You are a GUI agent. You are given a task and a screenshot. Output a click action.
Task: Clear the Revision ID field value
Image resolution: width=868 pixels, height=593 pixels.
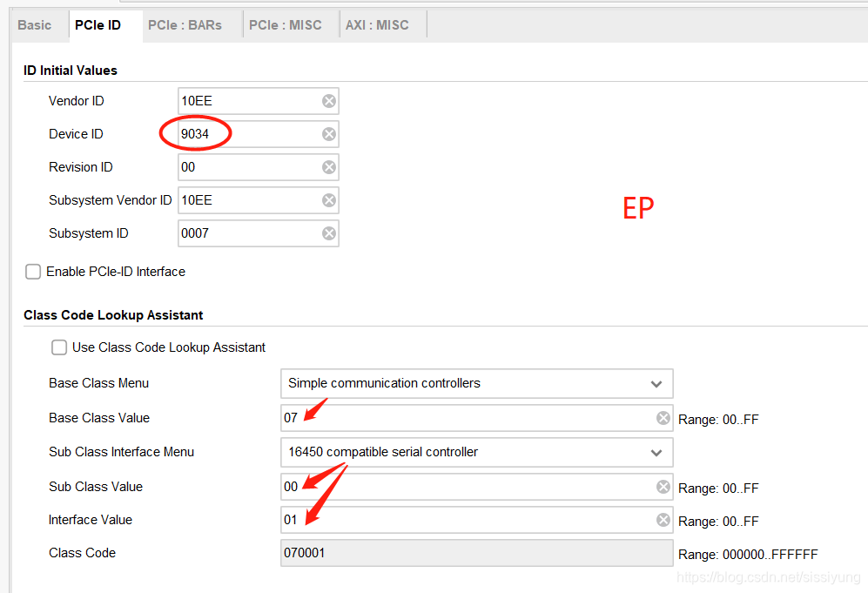point(329,167)
